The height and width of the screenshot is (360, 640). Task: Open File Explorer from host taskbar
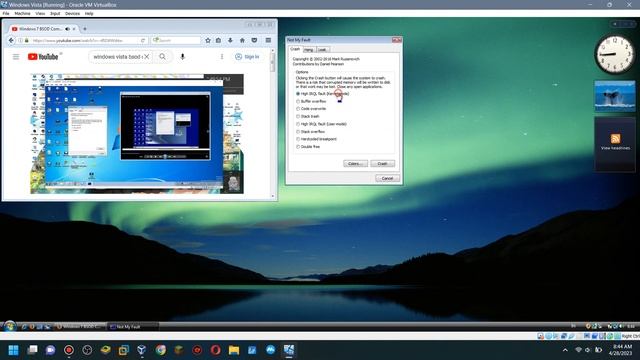click(x=234, y=350)
